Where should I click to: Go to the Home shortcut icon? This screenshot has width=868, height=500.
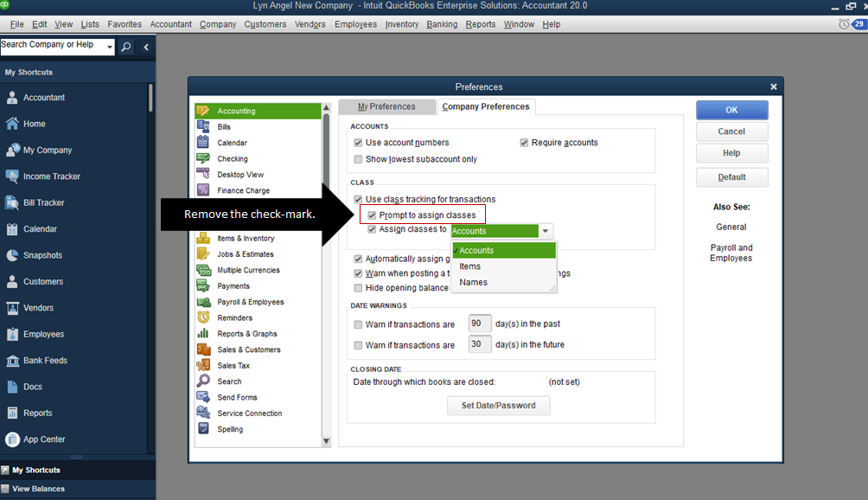point(12,124)
